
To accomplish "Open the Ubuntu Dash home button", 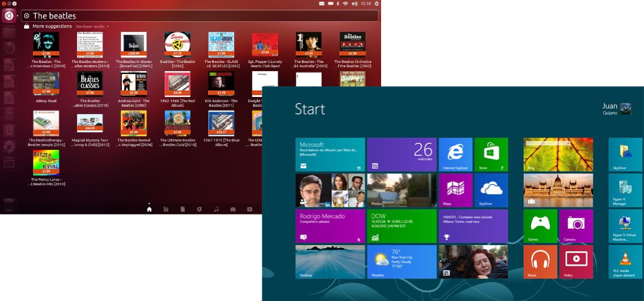I will (9, 16).
